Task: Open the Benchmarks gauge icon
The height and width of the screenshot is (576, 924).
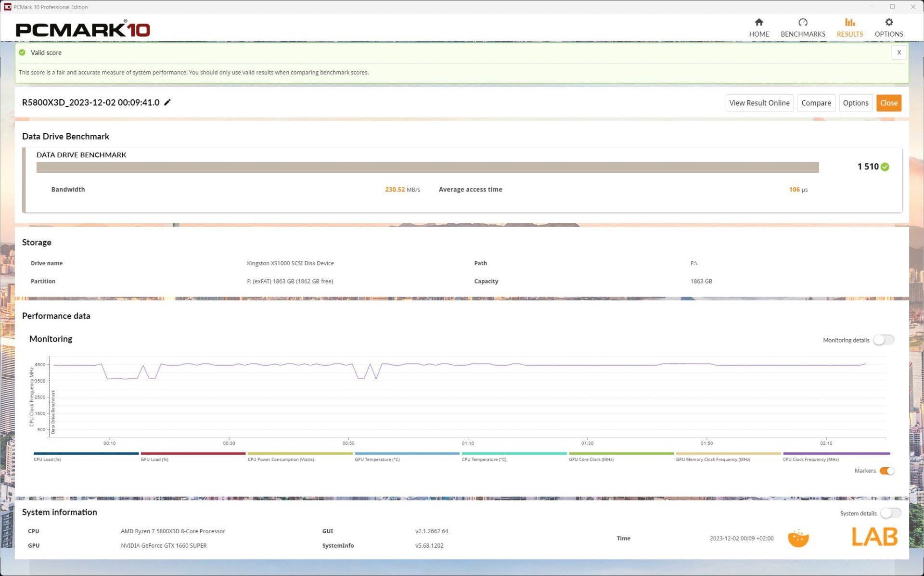Action: point(802,23)
